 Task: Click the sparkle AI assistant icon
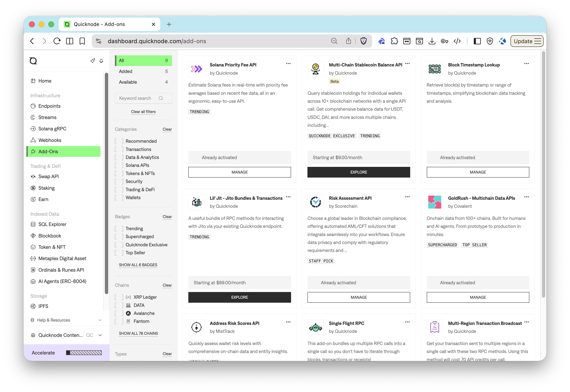pyautogui.click(x=93, y=61)
